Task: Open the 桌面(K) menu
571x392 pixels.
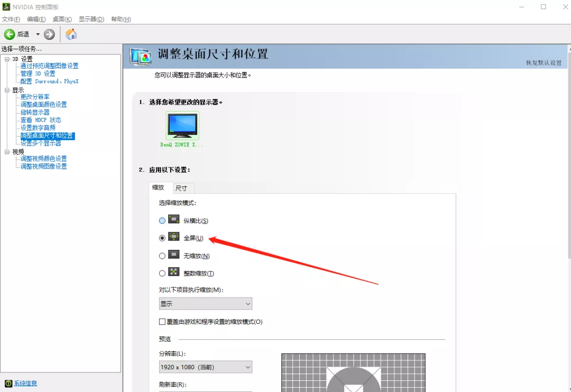Action: point(62,19)
